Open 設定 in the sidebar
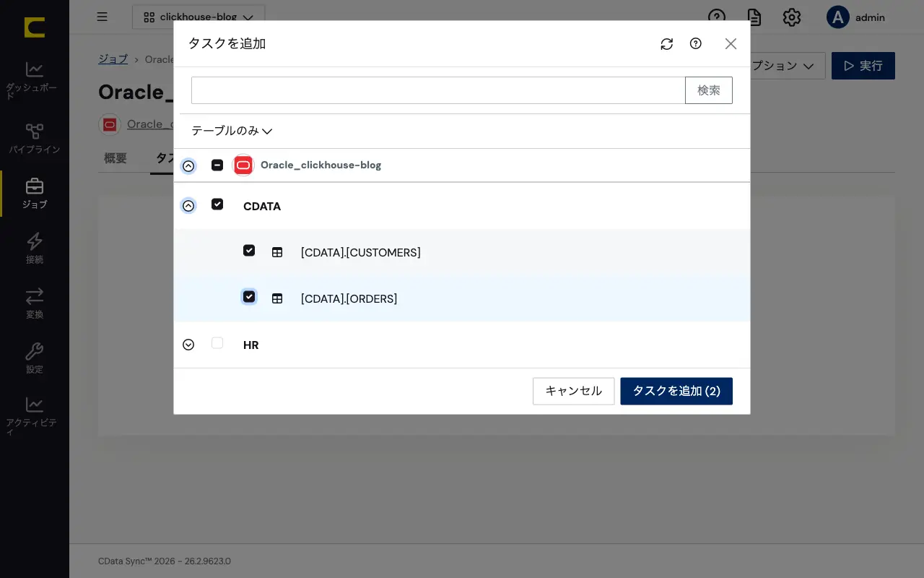This screenshot has width=924, height=578. pos(35,358)
